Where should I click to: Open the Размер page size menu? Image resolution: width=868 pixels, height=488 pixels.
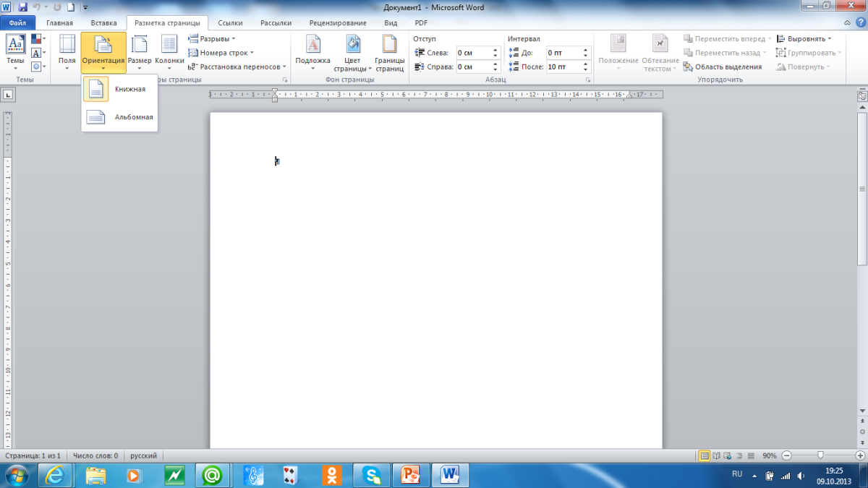click(x=140, y=53)
